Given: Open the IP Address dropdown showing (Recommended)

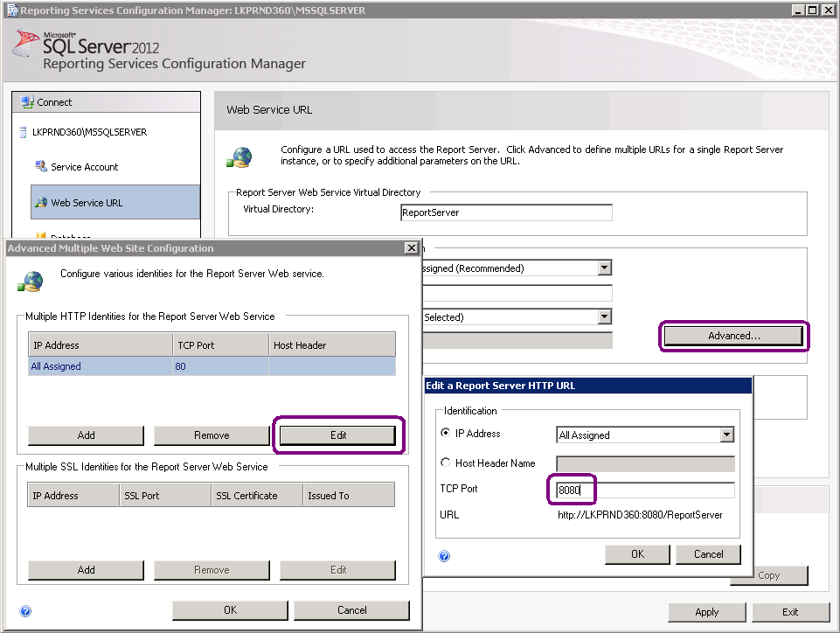Looking at the screenshot, I should pos(604,268).
